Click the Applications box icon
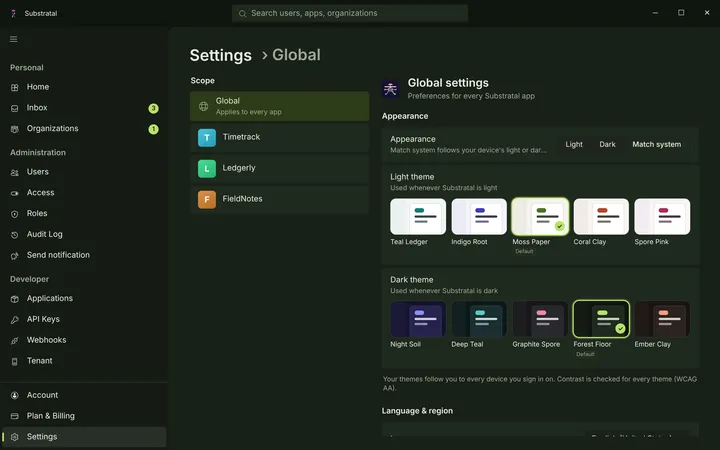The height and width of the screenshot is (450, 720). [15, 299]
